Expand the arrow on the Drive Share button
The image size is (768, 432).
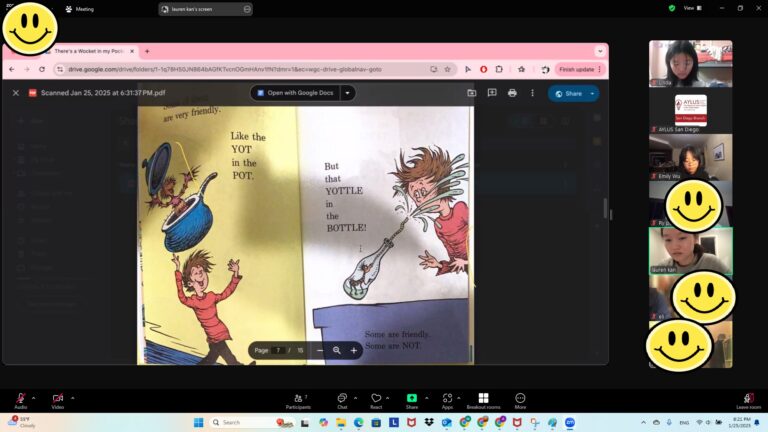click(x=593, y=94)
